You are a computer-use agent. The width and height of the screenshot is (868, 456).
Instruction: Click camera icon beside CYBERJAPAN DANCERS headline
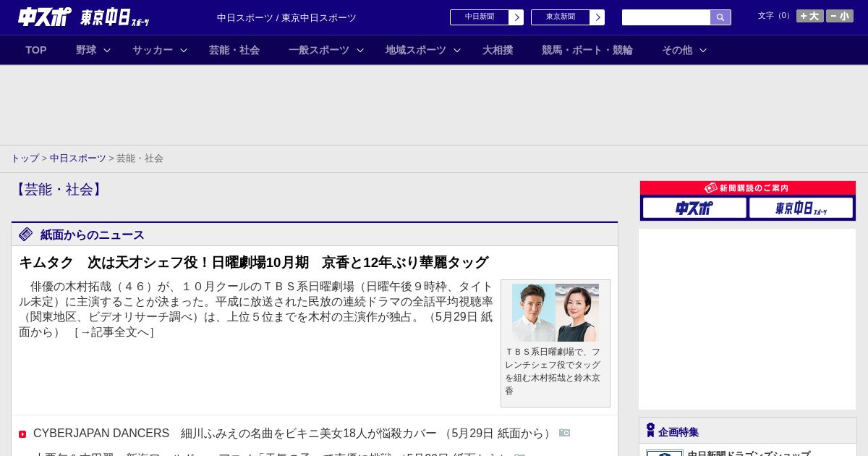[x=564, y=433]
